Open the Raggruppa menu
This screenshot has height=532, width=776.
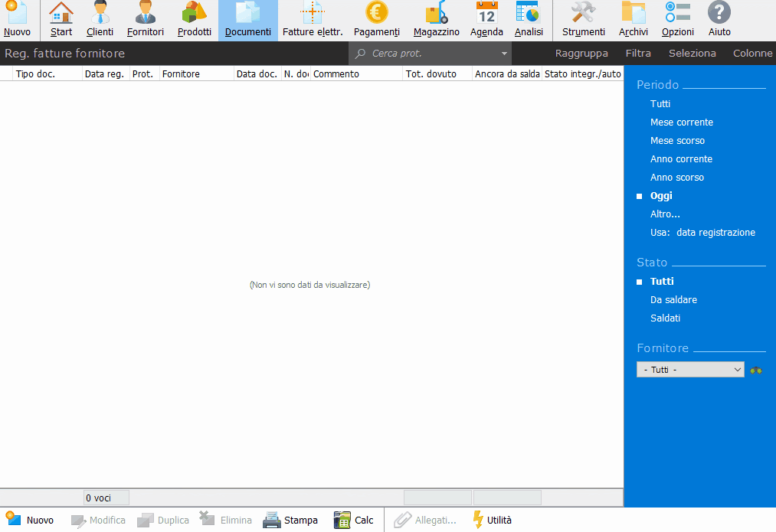581,54
